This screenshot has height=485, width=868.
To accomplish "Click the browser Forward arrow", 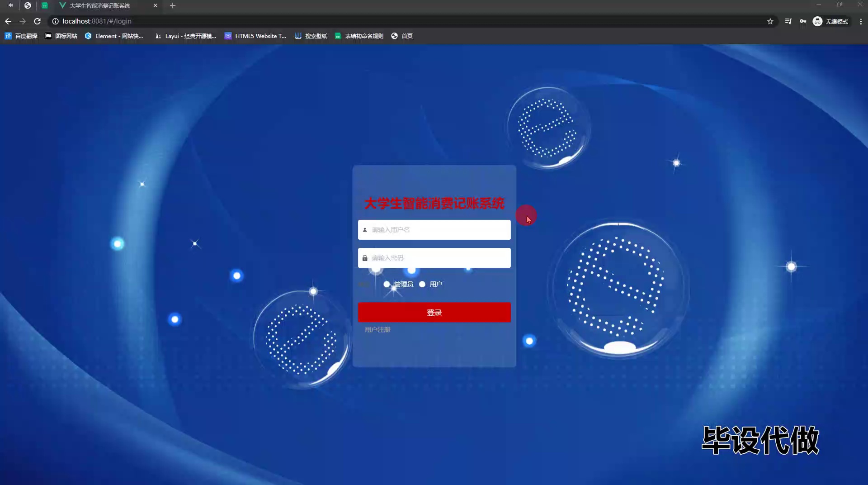I will tap(23, 21).
